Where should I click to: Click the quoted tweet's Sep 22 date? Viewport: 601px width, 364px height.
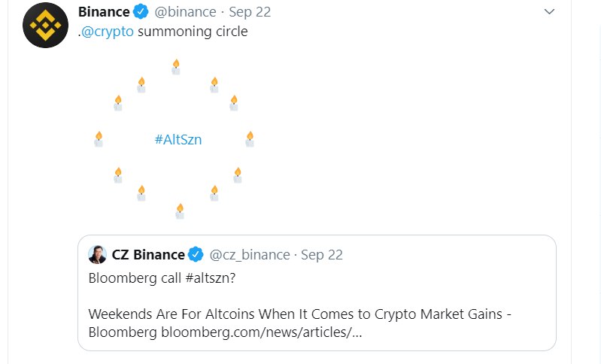coord(322,254)
